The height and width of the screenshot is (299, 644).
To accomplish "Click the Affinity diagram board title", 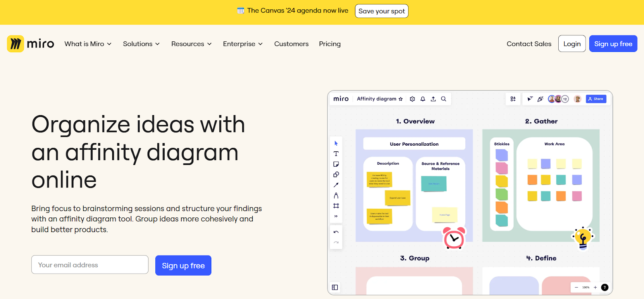I will pos(376,99).
